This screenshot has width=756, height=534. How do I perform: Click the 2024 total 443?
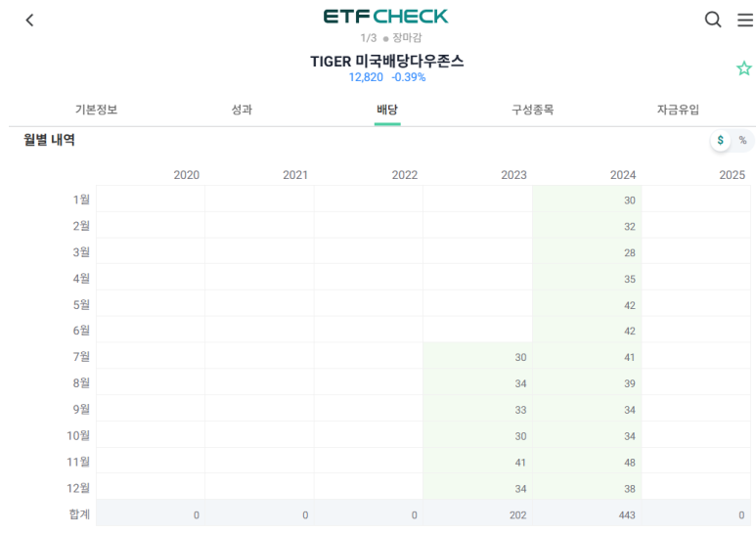coord(627,515)
